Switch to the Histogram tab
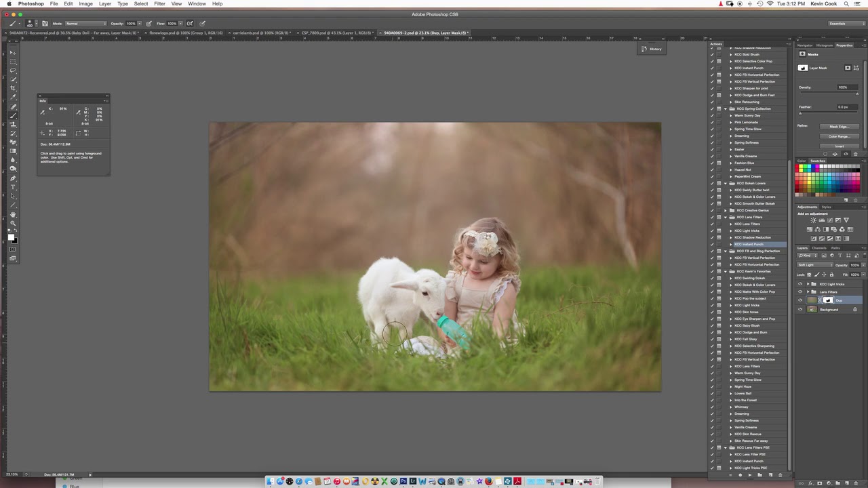This screenshot has height=488, width=868. pos(825,45)
